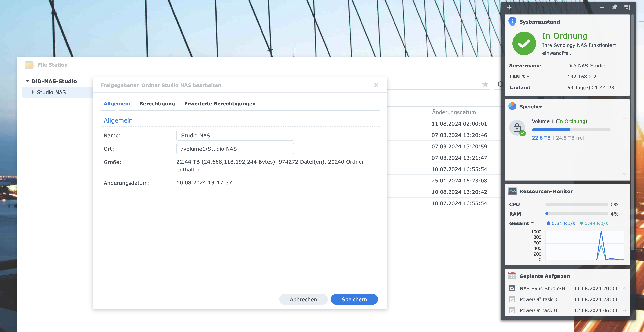The image size is (644, 332).
Task: Click the plus icon to add widget
Action: tap(509, 7)
